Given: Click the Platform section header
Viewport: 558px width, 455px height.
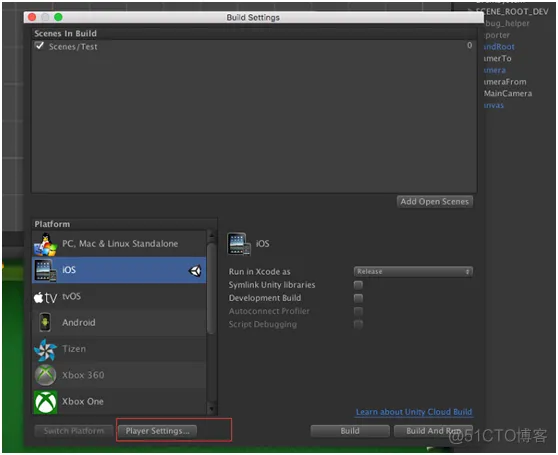Looking at the screenshot, I should pyautogui.click(x=52, y=224).
